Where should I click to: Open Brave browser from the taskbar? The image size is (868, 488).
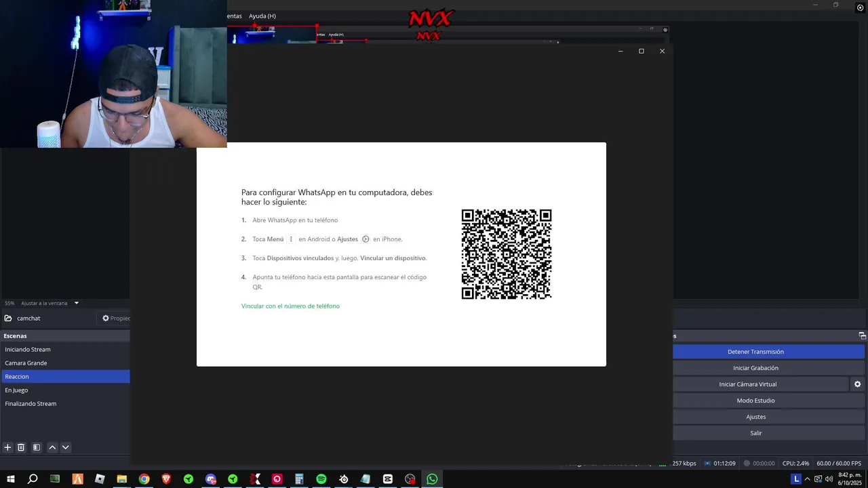pyautogui.click(x=166, y=479)
